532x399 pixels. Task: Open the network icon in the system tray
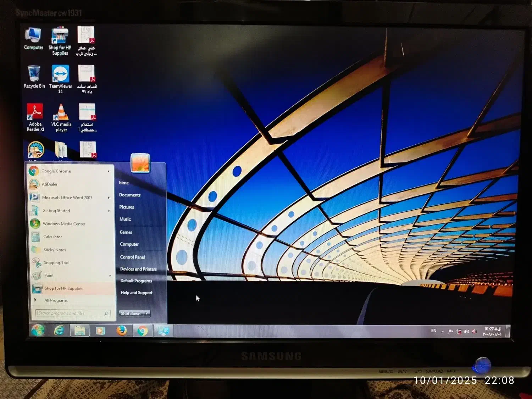point(459,332)
